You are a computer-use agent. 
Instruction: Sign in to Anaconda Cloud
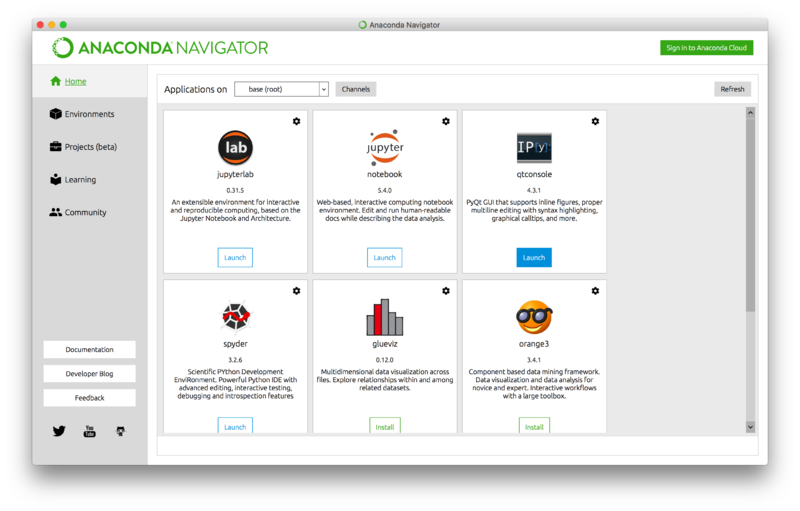click(707, 48)
